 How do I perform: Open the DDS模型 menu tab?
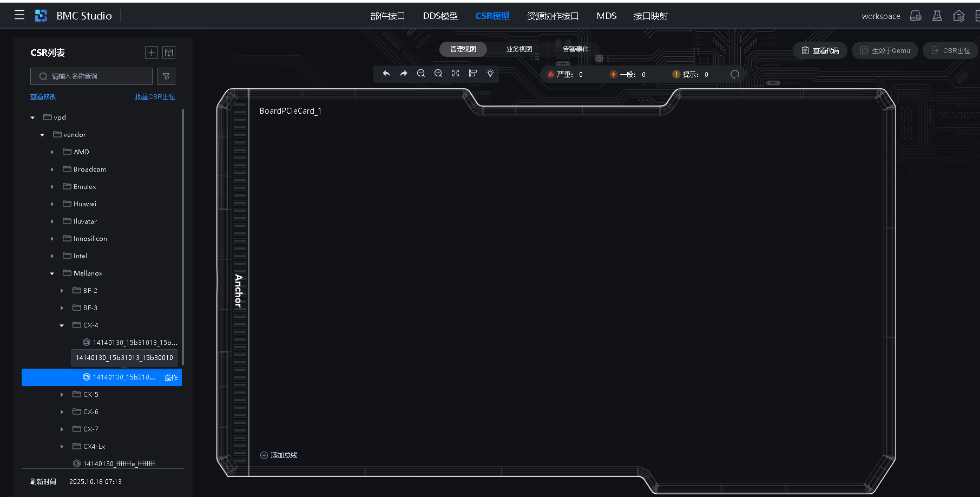(x=440, y=16)
